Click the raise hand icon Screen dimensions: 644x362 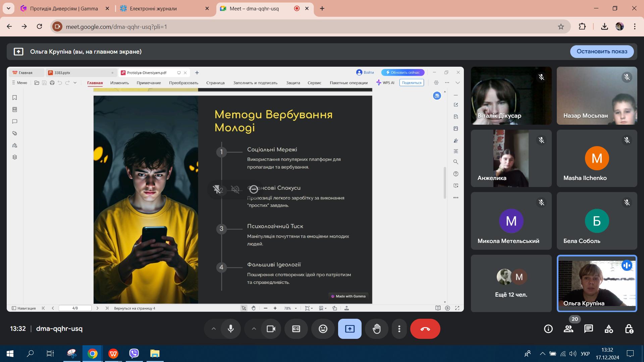tap(376, 329)
